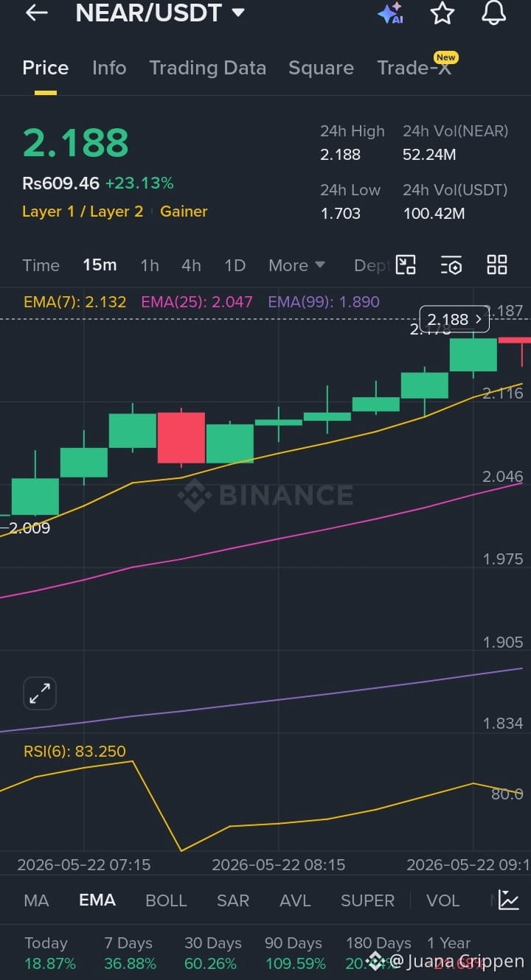
Task: Open the indicator chart icon at row end
Action: point(509,900)
